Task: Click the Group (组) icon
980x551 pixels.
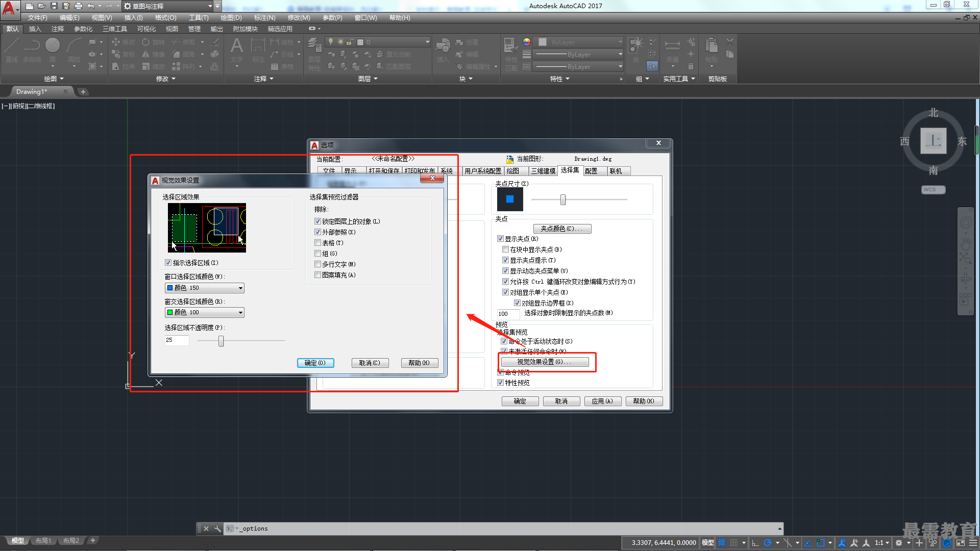Action: (x=636, y=50)
